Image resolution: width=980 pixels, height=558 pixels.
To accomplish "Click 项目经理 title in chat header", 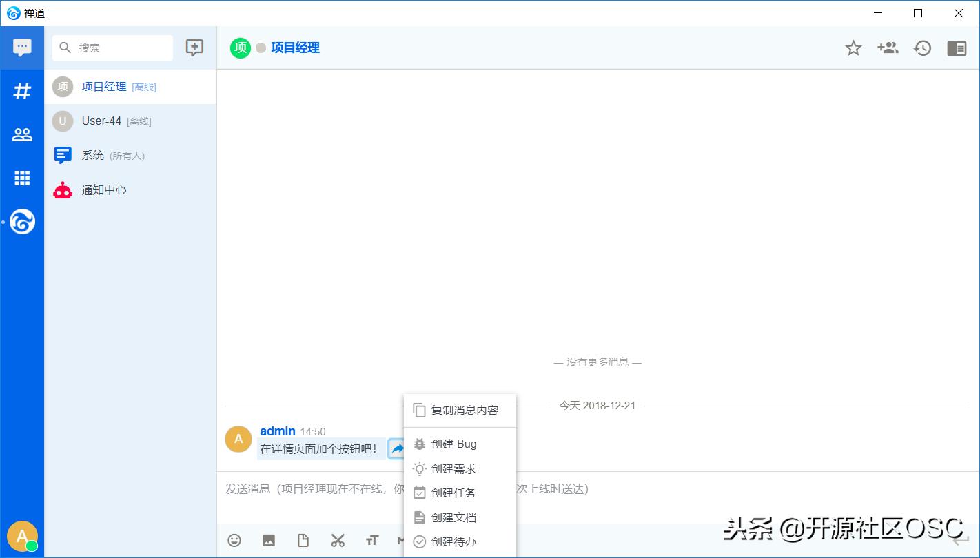I will (295, 48).
